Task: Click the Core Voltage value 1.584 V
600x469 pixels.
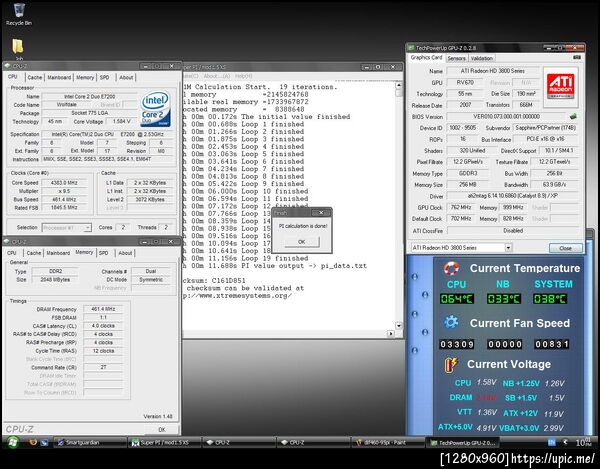Action: (x=122, y=121)
